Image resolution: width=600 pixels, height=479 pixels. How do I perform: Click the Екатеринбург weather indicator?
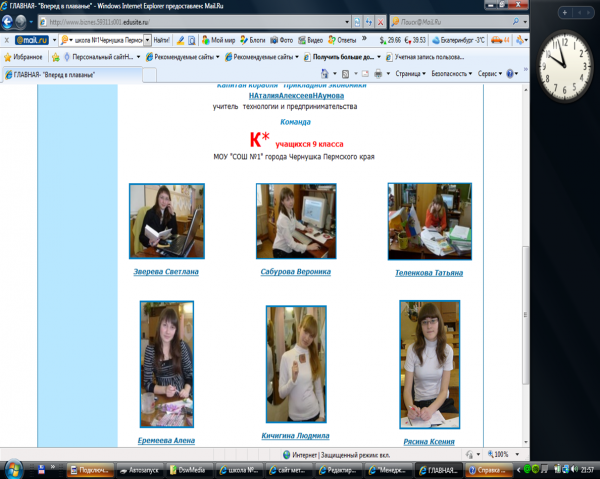[458, 40]
